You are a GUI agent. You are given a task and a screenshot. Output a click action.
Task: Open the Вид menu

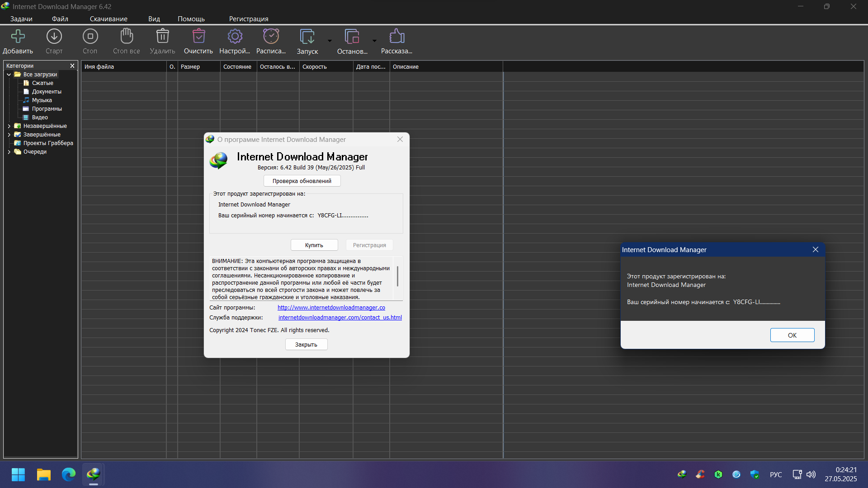[x=154, y=19]
